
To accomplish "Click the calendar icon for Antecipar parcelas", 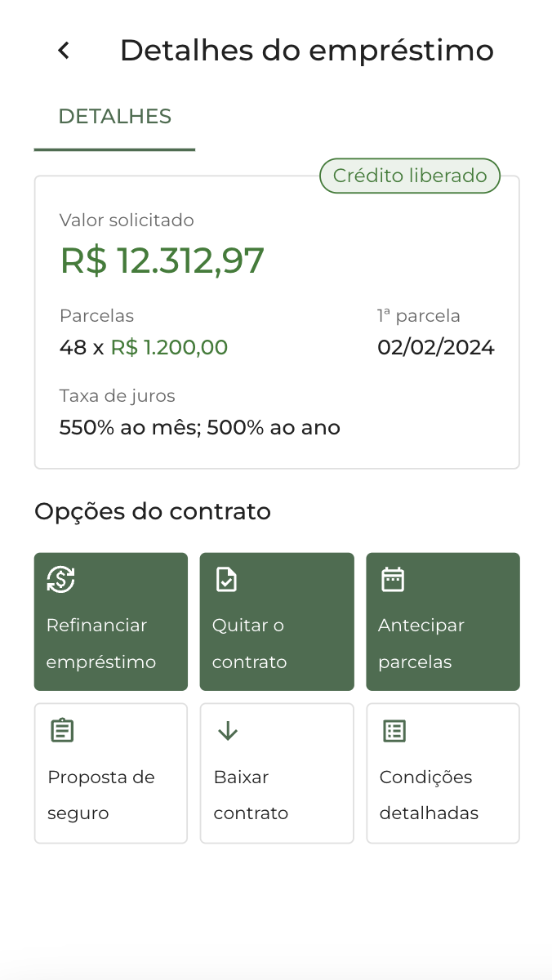I will coord(393,579).
